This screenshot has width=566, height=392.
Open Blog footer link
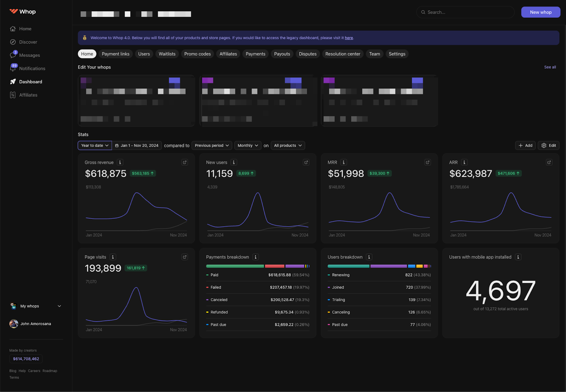pyautogui.click(x=13, y=371)
